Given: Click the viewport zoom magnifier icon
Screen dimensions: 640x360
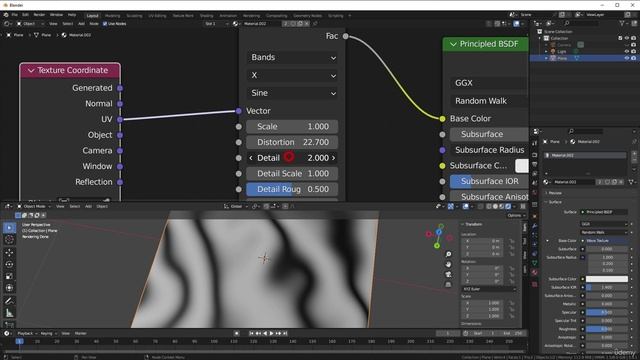Looking at the screenshot, I should coord(448,254).
